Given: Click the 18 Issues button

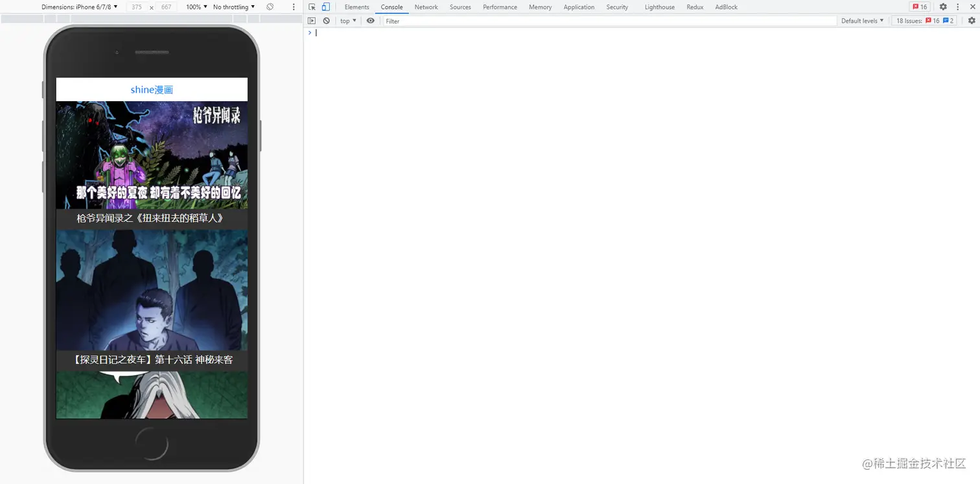Looking at the screenshot, I should point(925,21).
